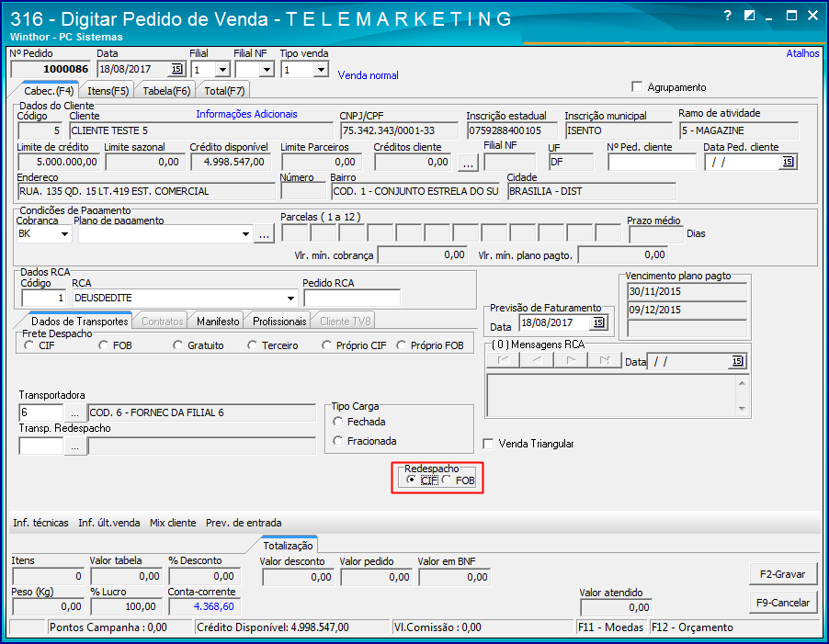Viewport: 829px width, 644px height.
Task: Select CIF under Frete Despacho
Action: pyautogui.click(x=29, y=345)
